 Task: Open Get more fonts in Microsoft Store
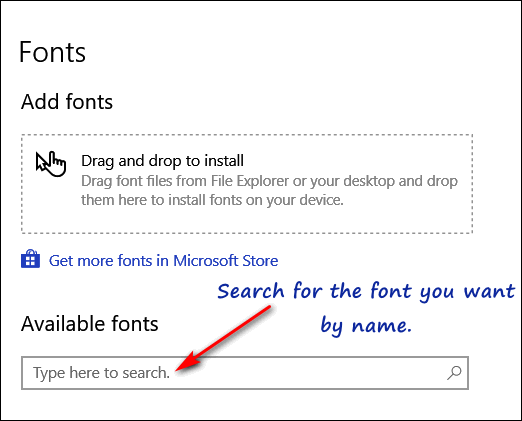[163, 261]
